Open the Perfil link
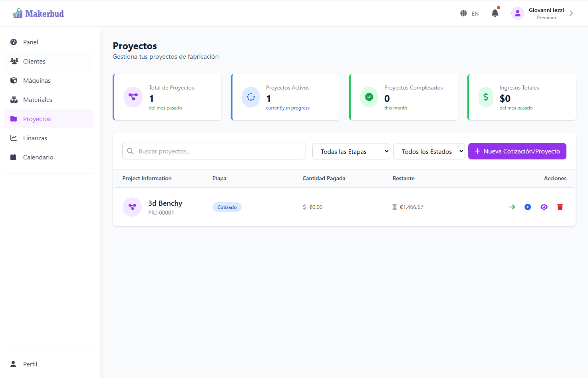Screen dimensions: 588x378 pos(30,364)
